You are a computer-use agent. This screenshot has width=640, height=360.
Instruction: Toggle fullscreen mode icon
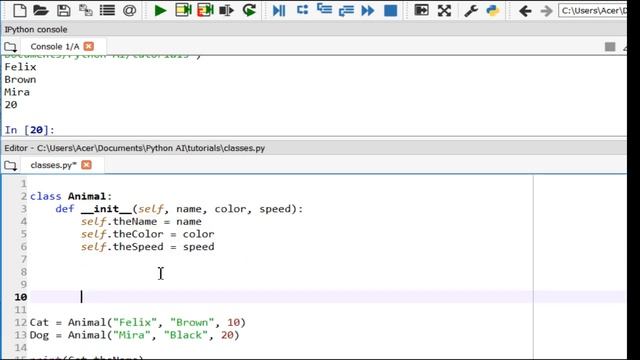pyautogui.click(x=444, y=11)
